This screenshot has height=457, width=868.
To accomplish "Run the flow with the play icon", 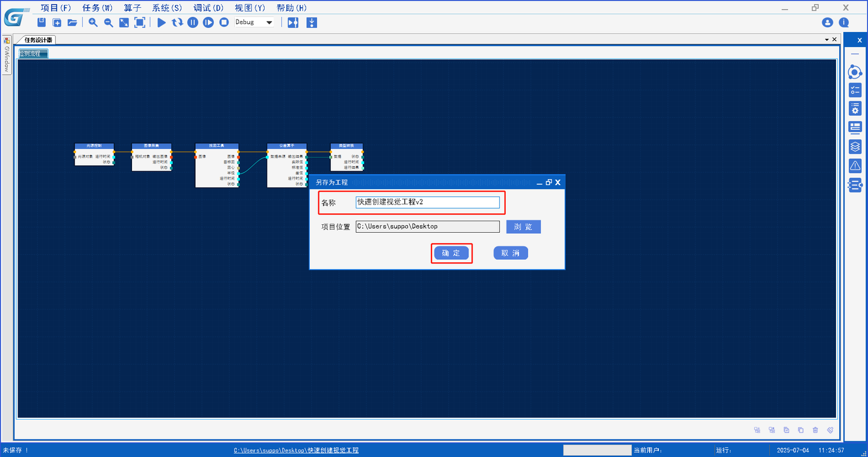I will tap(162, 22).
